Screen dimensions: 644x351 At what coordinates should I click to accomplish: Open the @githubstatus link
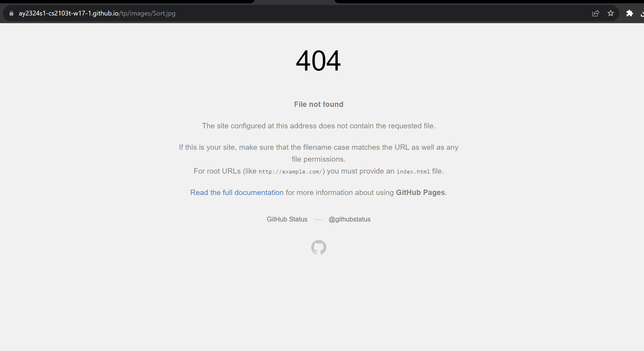coord(350,219)
